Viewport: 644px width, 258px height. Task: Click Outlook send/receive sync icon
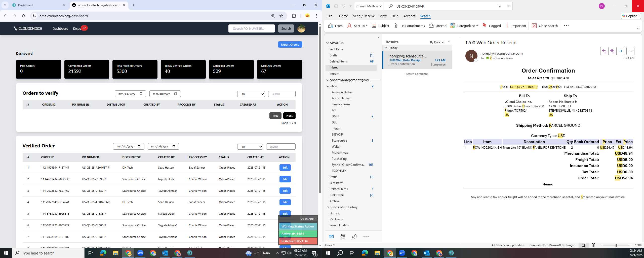[336, 6]
